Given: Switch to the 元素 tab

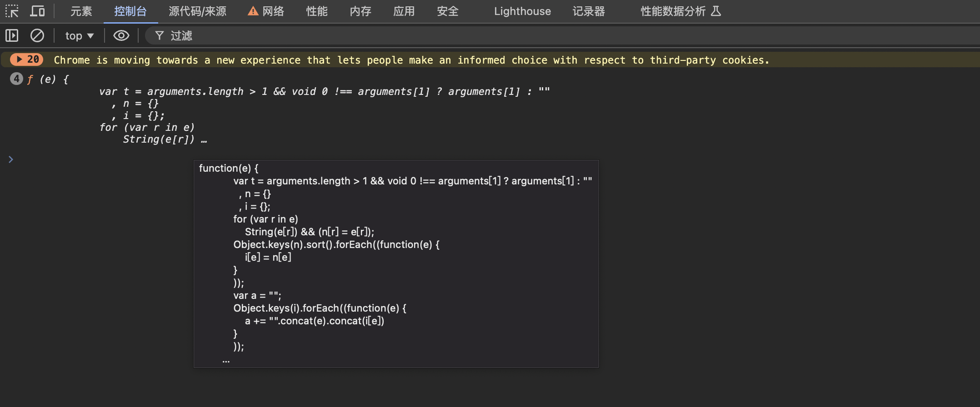Looking at the screenshot, I should [81, 11].
